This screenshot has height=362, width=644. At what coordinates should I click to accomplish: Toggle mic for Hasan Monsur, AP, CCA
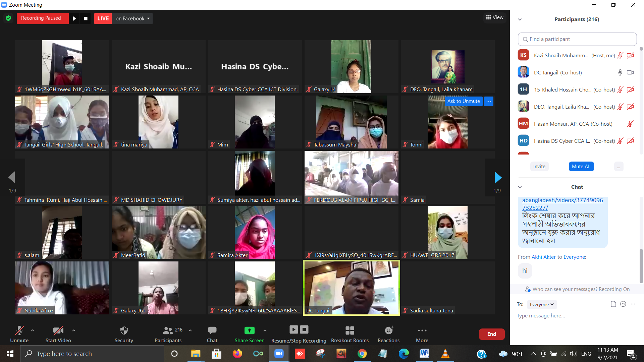click(630, 124)
